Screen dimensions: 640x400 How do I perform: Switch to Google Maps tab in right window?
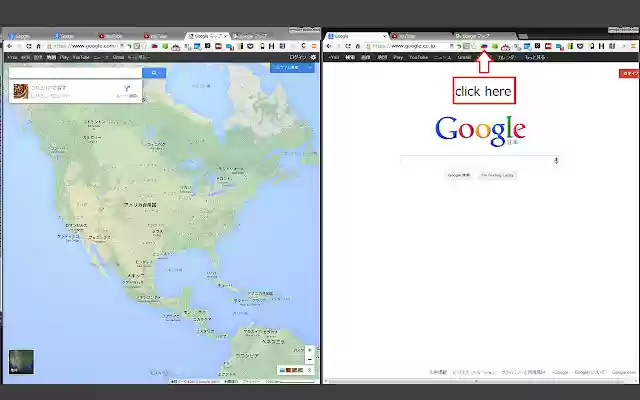(x=484, y=36)
